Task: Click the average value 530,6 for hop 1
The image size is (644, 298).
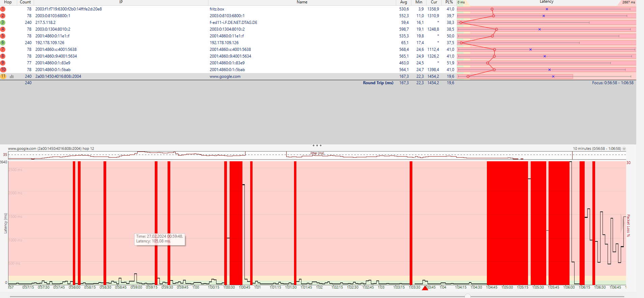Action: point(404,9)
